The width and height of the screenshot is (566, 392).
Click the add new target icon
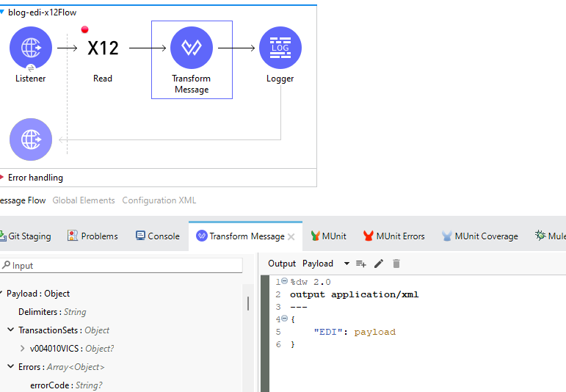360,264
